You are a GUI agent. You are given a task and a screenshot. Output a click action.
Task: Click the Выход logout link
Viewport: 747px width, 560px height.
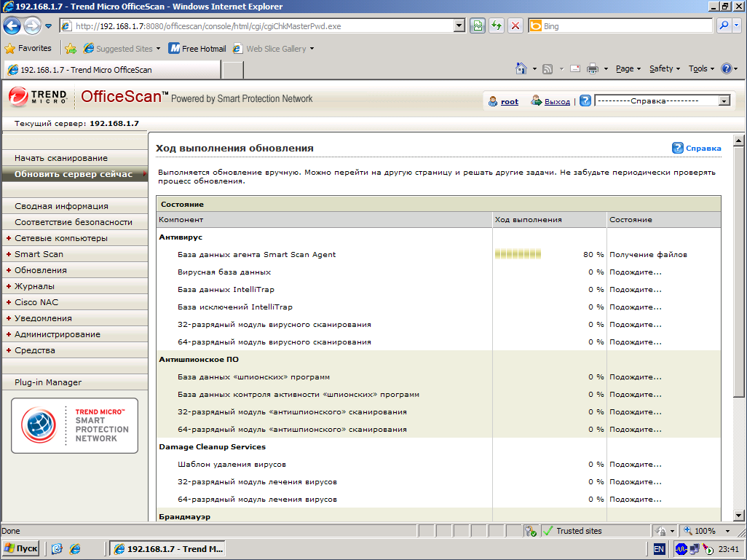pos(557,101)
